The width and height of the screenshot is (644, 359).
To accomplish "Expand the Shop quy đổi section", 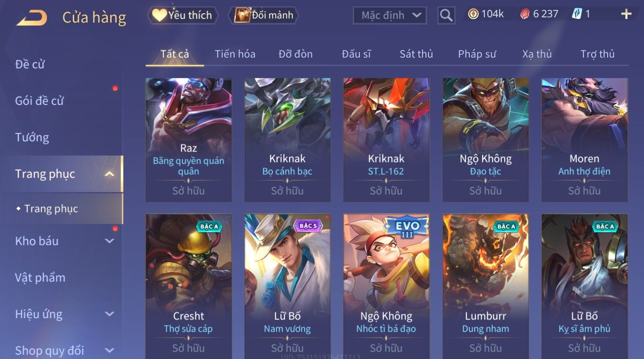I will [110, 350].
